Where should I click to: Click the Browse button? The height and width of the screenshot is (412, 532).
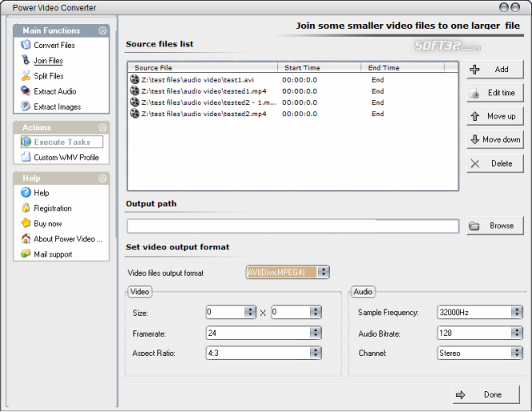494,226
